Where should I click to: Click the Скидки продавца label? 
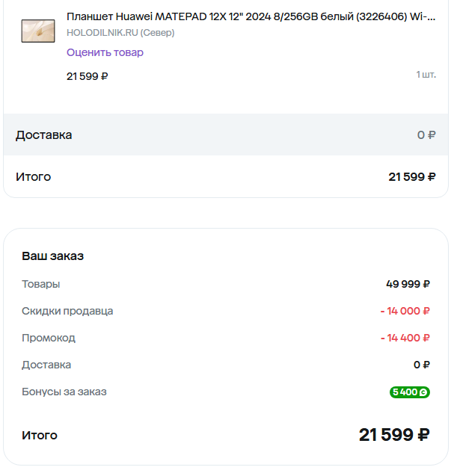click(x=67, y=311)
